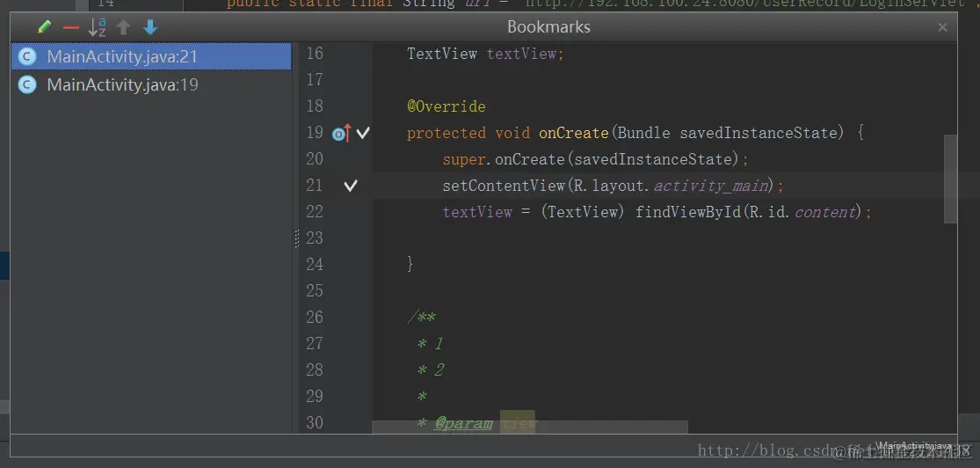Screen dimensions: 980x468
Task: Sort bookmarks alphabetically
Action: tap(97, 27)
